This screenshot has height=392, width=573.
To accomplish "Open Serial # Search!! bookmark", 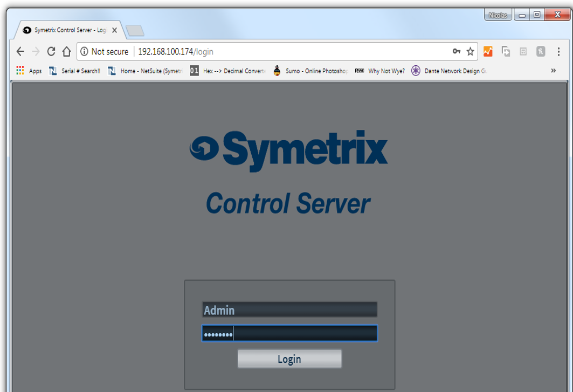I will (75, 71).
